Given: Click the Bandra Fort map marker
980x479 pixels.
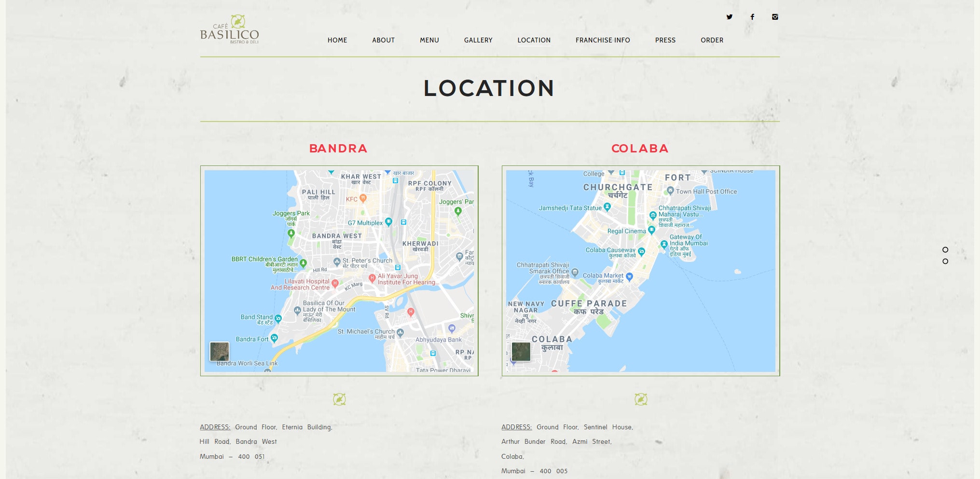Looking at the screenshot, I should (274, 338).
